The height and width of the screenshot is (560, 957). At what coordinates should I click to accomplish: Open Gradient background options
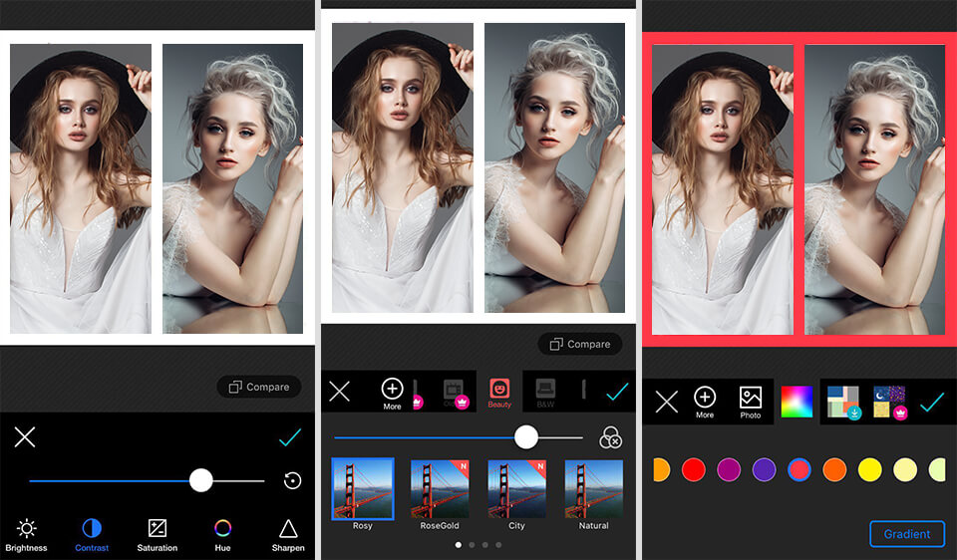click(x=907, y=534)
